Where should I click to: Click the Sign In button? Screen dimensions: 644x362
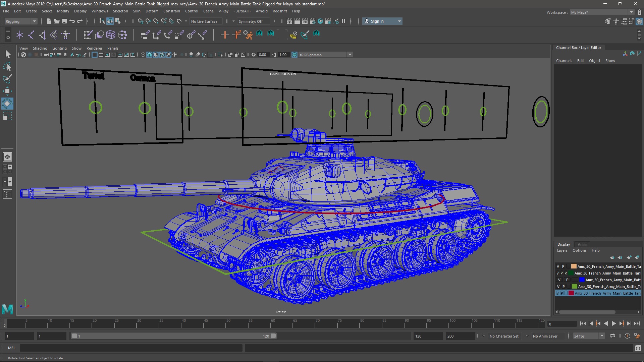pos(377,21)
